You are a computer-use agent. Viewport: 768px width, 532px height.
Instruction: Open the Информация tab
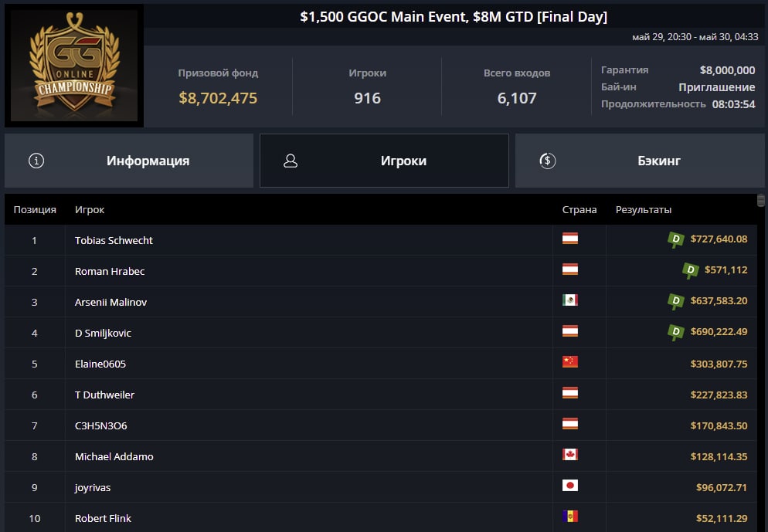pos(129,161)
